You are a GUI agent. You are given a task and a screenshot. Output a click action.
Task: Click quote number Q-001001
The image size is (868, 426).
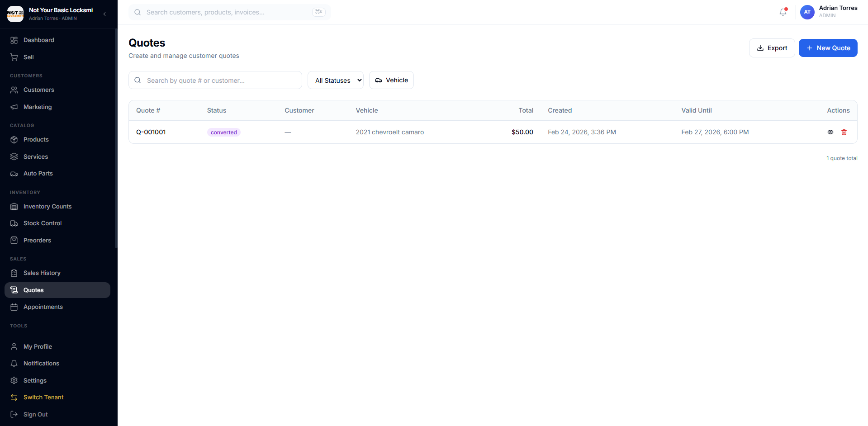coord(151,132)
